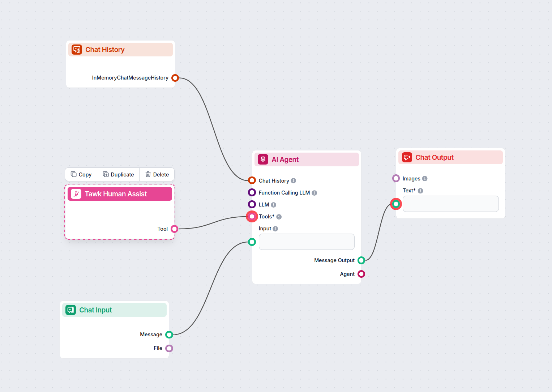Click info icon next to Images label
This screenshot has height=392, width=552.
coord(425,179)
